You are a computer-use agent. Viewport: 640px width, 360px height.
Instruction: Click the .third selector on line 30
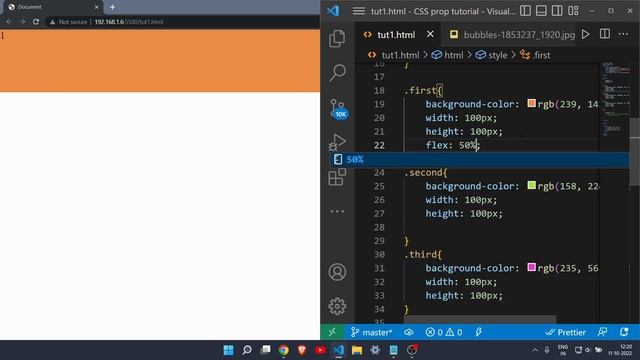(423, 254)
